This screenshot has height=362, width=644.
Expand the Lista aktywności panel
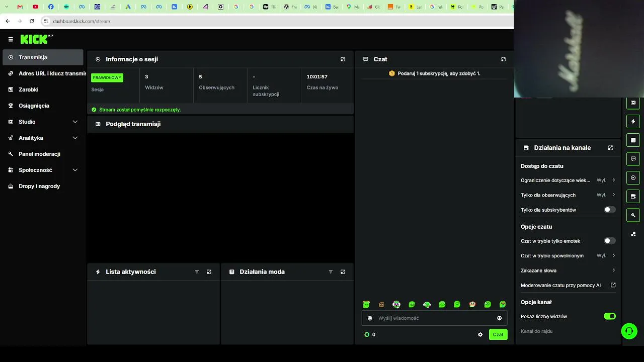pos(209,272)
